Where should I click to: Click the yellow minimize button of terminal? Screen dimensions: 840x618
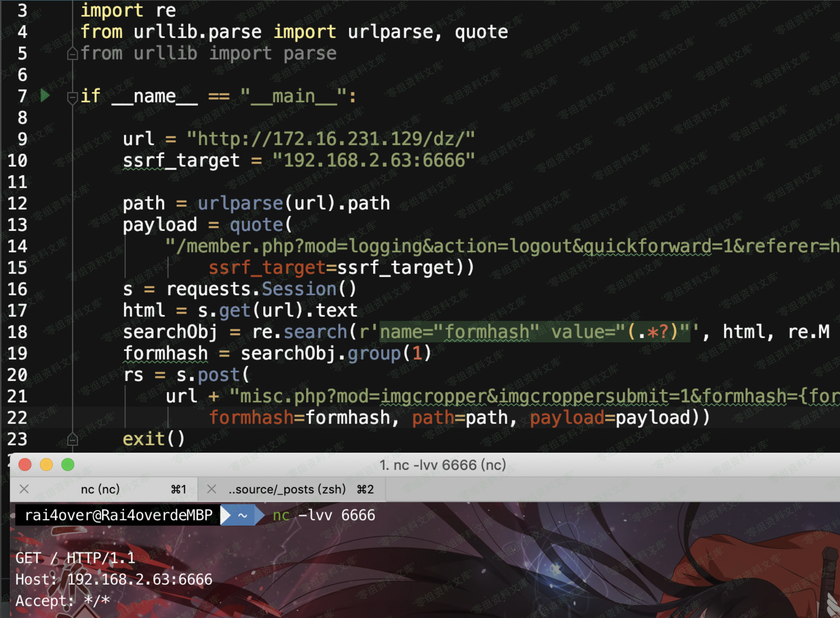click(46, 465)
